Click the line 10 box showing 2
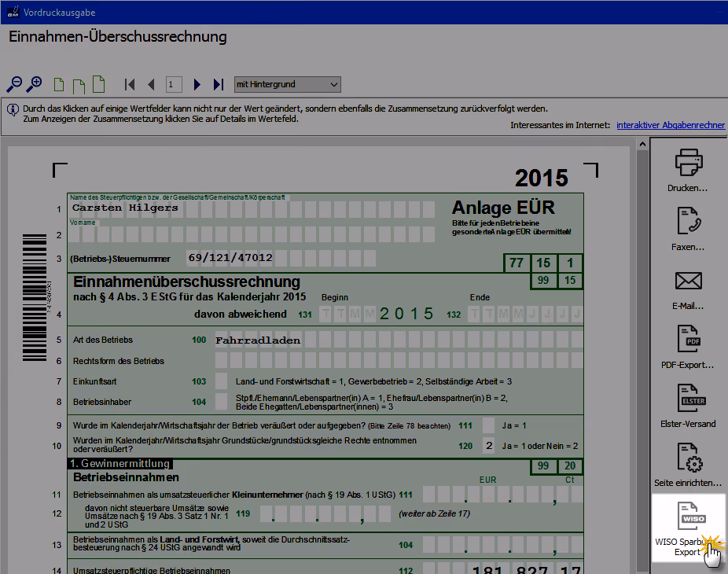 (x=488, y=446)
